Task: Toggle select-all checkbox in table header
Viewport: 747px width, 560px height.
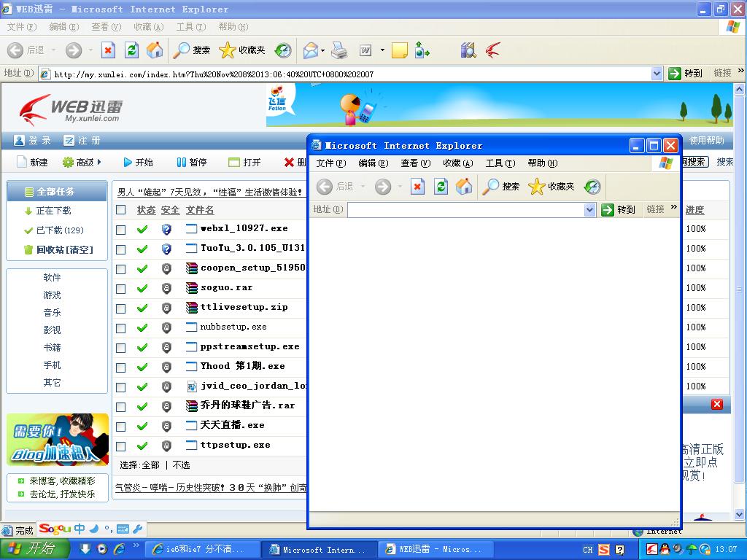Action: pyautogui.click(x=121, y=210)
